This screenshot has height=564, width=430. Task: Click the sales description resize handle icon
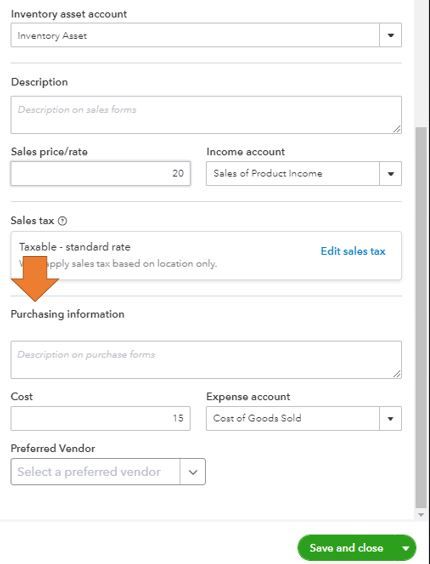[x=397, y=129]
